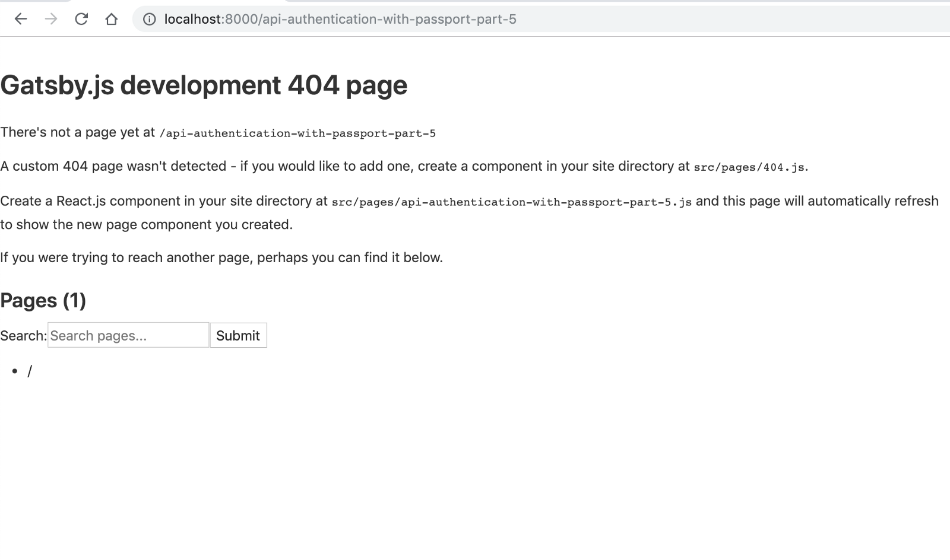Click the Gatsby.js development 404 page heading
This screenshot has height=560, width=950.
[x=204, y=85]
